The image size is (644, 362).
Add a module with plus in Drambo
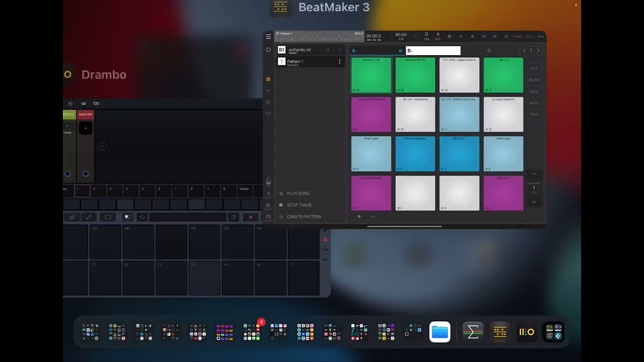[102, 146]
